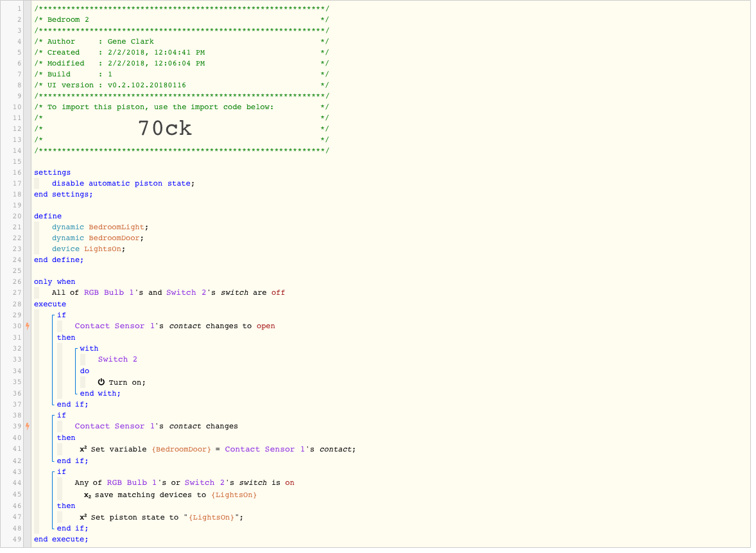Screen dimensions: 756x553
Task: Click the if keyword on line 38
Action: pyautogui.click(x=62, y=416)
